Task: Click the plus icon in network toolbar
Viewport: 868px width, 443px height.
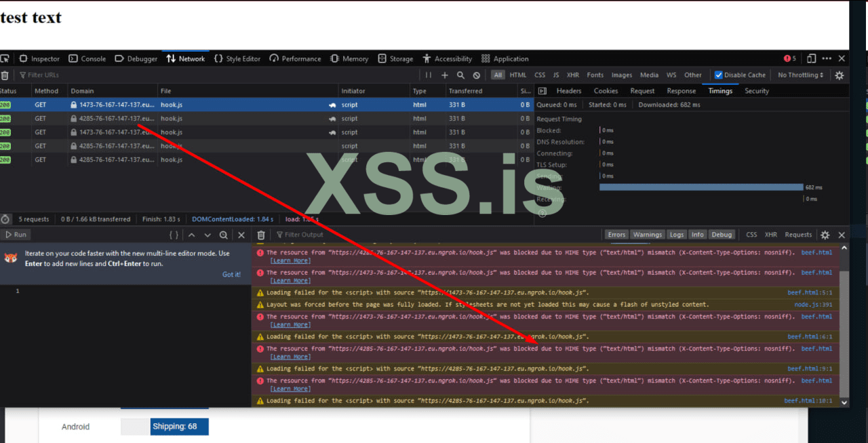Action: pos(445,75)
